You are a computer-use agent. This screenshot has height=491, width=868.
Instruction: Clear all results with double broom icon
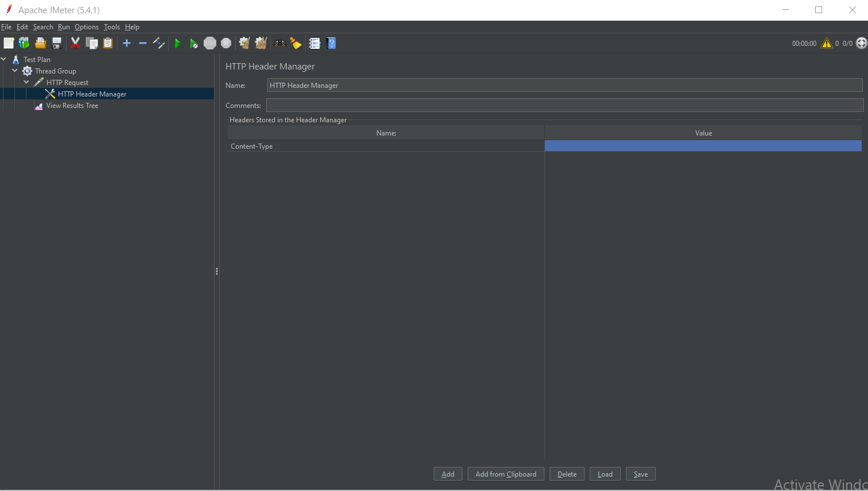[x=261, y=43]
